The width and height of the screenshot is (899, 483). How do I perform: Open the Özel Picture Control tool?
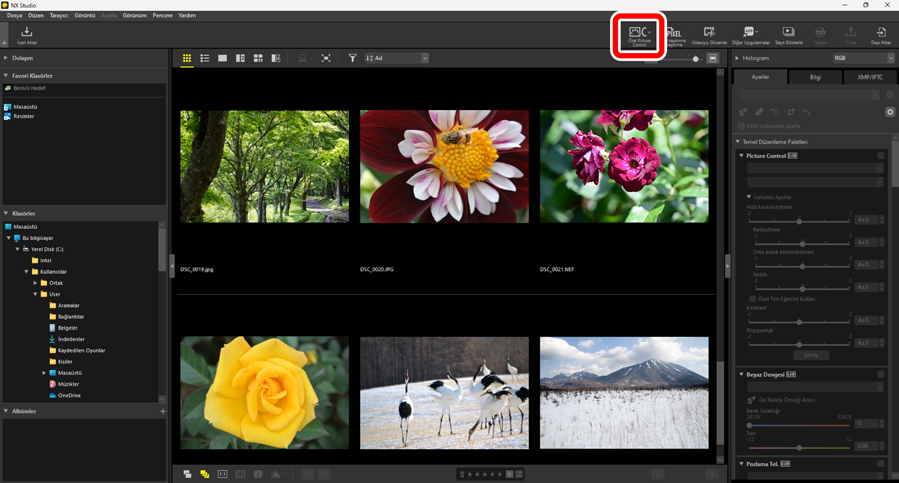pyautogui.click(x=639, y=36)
